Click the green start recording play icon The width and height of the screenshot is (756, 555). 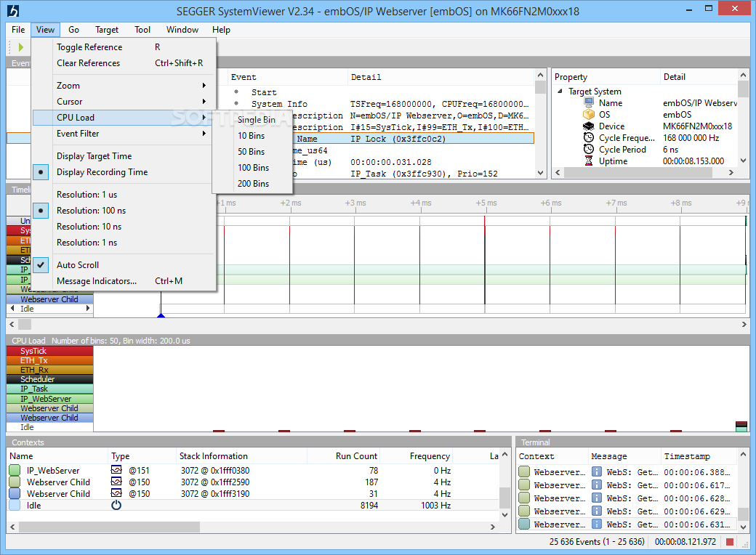click(x=21, y=47)
